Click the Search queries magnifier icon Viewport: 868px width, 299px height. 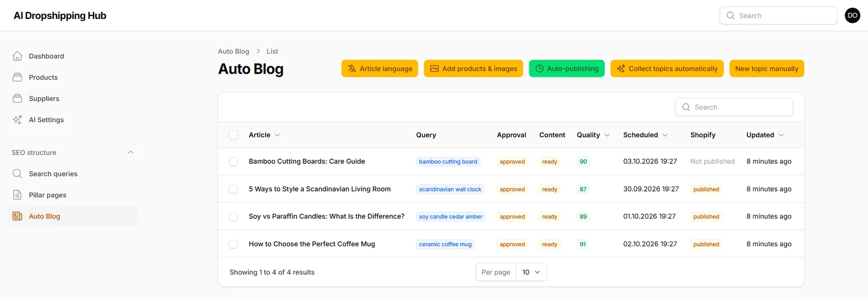(17, 174)
